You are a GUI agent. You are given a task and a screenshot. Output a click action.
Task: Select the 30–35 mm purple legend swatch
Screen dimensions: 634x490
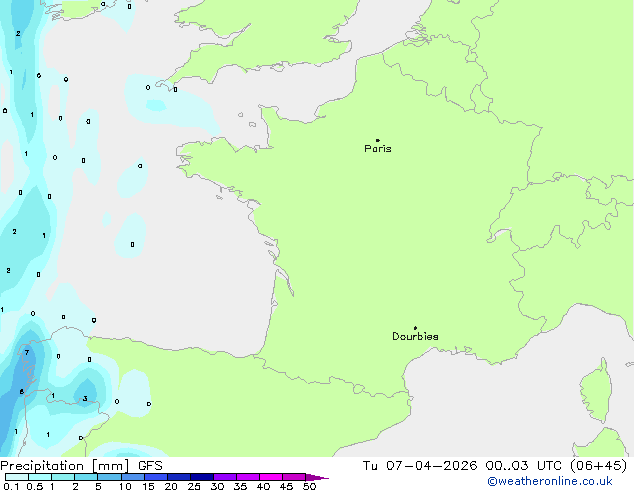click(225, 477)
